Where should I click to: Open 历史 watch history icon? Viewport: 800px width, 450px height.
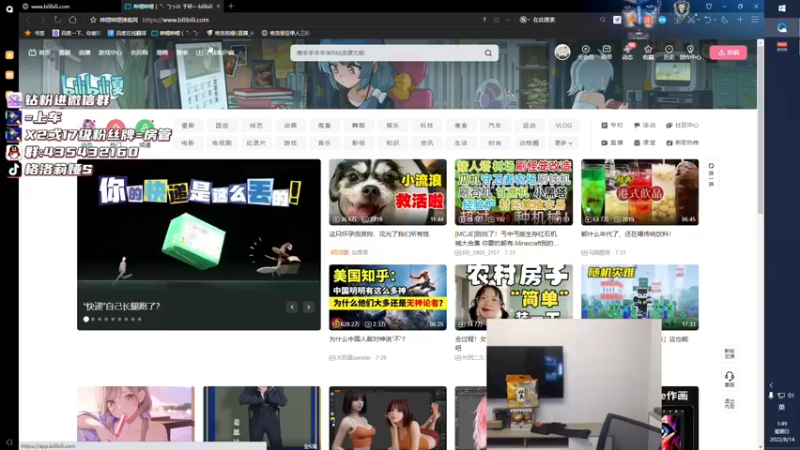[669, 52]
